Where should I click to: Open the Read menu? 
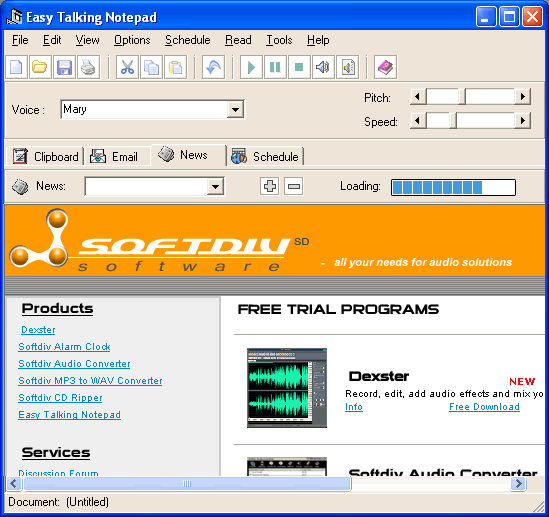click(x=238, y=40)
